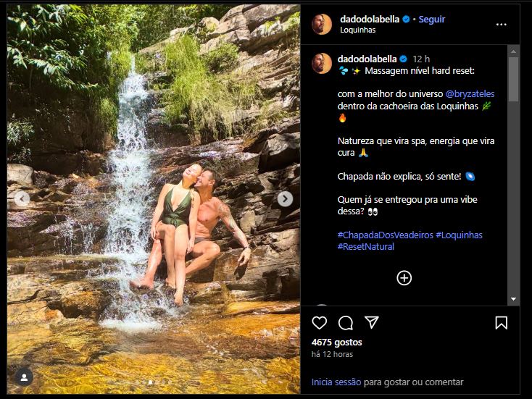Open #Loquinhas hashtag link
The width and height of the screenshot is (532, 399).
point(459,235)
